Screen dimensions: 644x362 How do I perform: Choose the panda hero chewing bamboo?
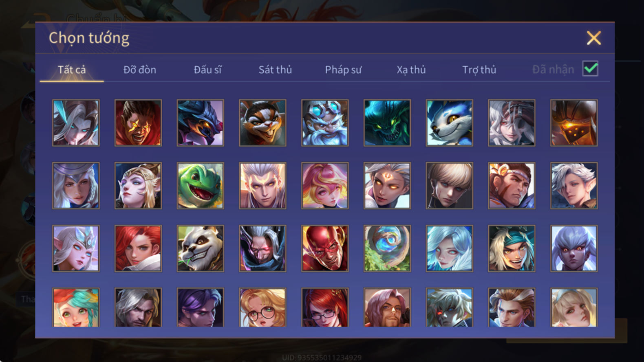click(200, 248)
